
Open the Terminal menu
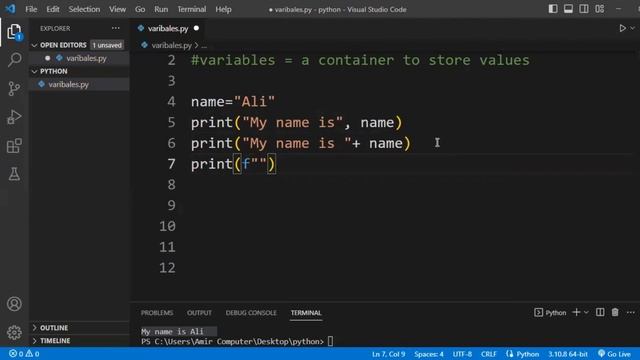(x=191, y=9)
